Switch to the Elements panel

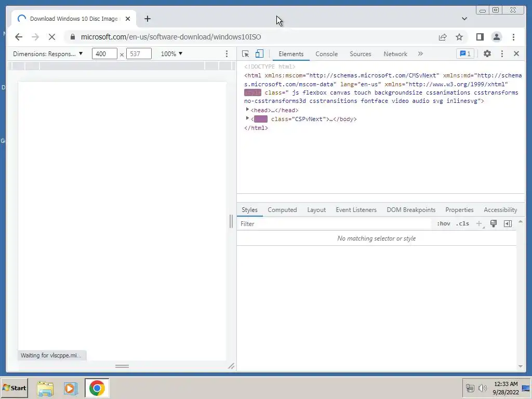[x=291, y=54]
